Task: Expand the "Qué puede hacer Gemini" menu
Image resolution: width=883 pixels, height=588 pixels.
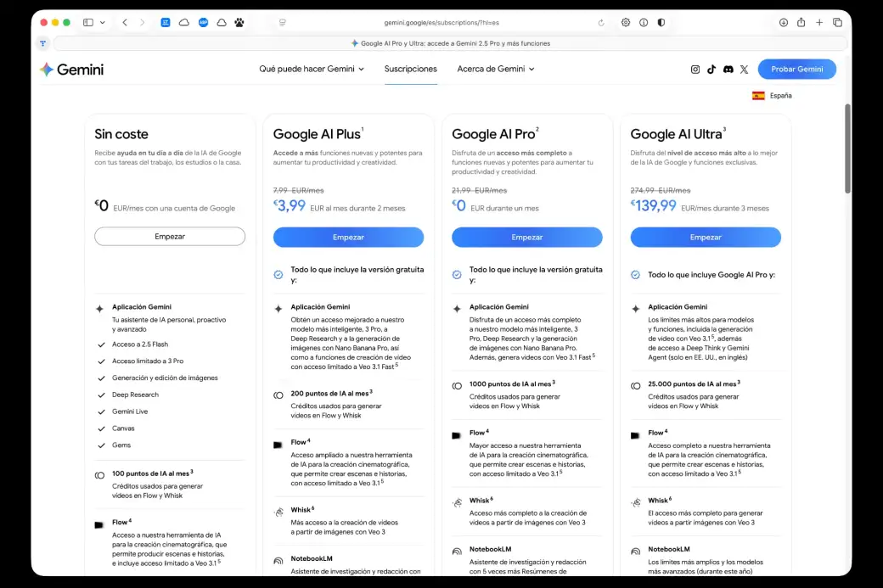Action: pos(311,69)
